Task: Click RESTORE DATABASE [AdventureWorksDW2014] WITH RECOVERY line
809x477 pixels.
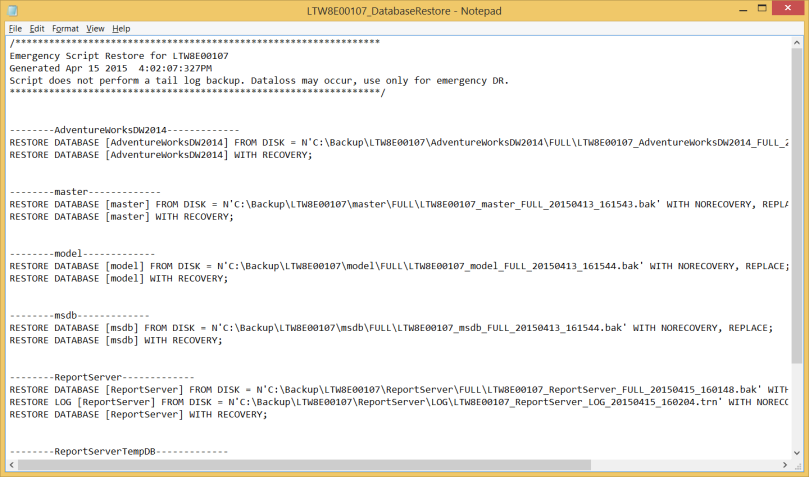Action: (x=161, y=155)
